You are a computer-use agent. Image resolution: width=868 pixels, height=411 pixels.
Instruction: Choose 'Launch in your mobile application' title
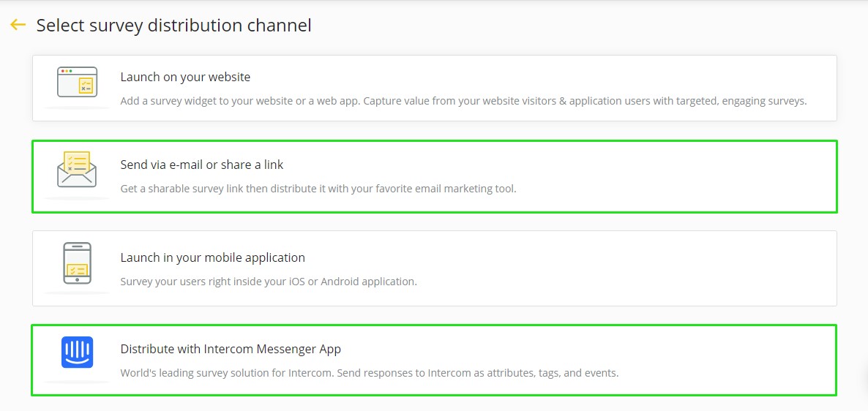point(212,257)
